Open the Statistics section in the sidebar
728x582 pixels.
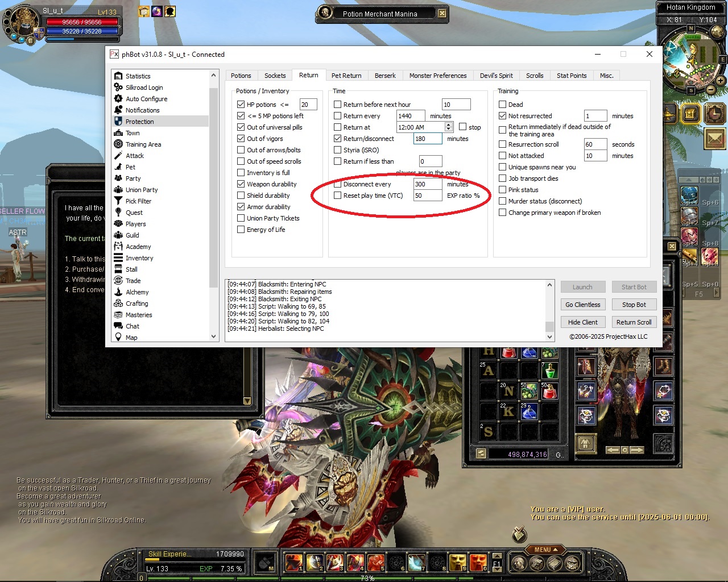(x=138, y=76)
